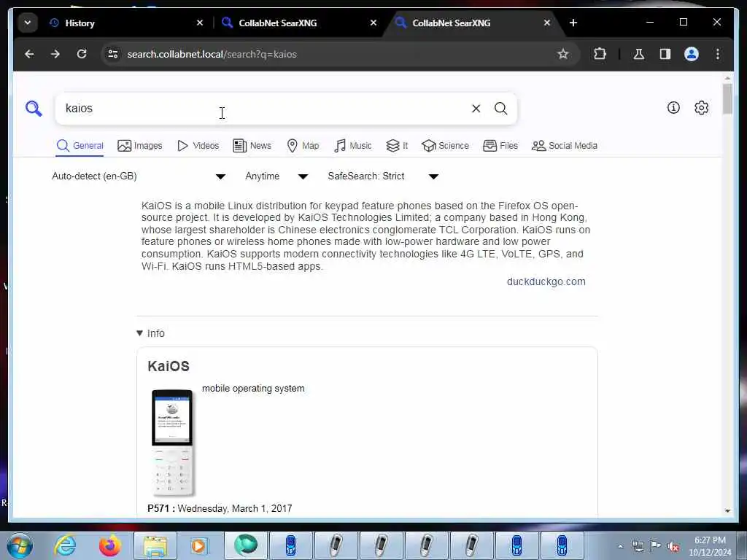Close the History tab

tap(200, 23)
